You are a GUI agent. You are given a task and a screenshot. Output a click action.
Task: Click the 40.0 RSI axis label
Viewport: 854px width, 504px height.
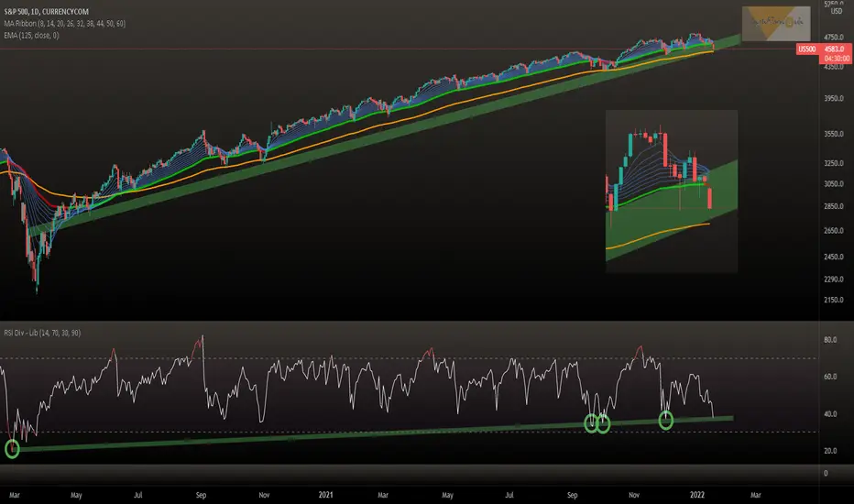click(830, 414)
